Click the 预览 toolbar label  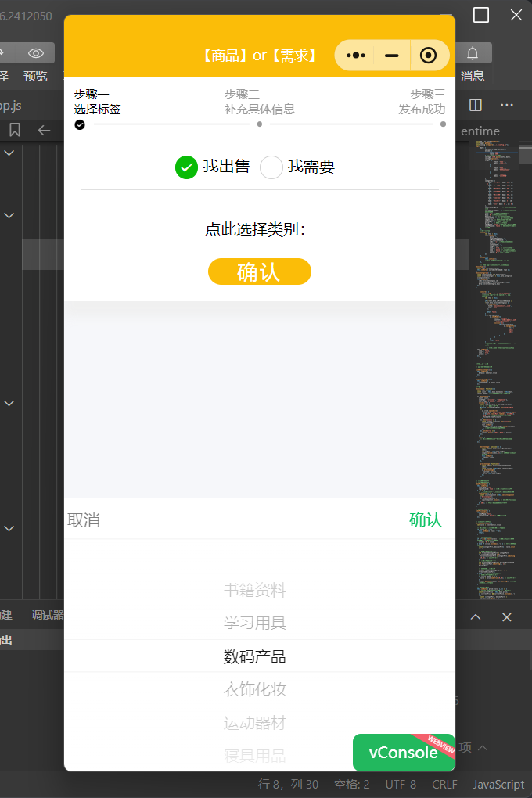coord(35,77)
